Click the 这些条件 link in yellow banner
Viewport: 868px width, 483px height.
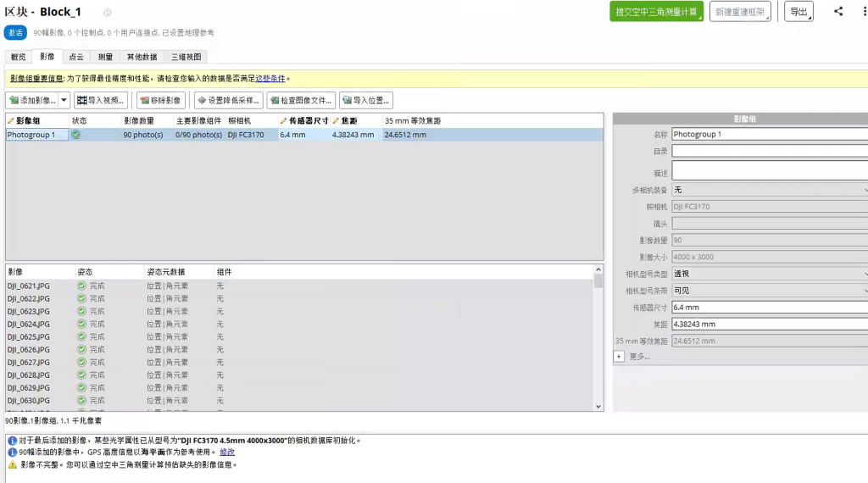click(270, 78)
